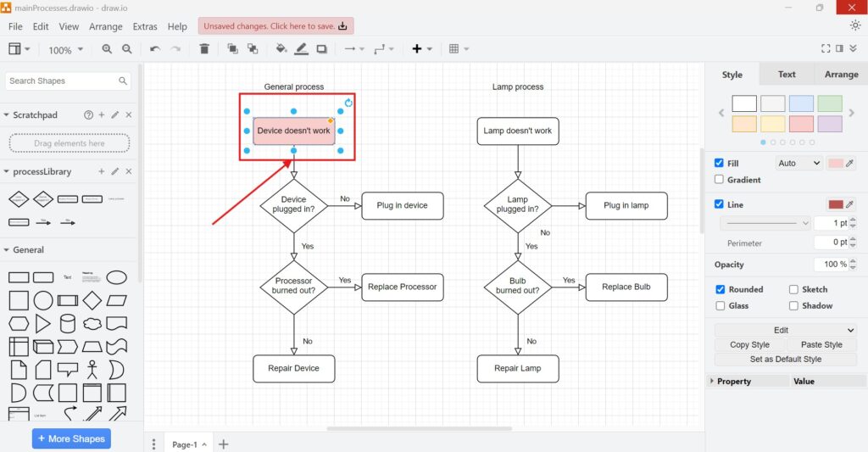Open the Auto fill style dropdown
Viewport: 868px width, 452px height.
pyautogui.click(x=798, y=163)
